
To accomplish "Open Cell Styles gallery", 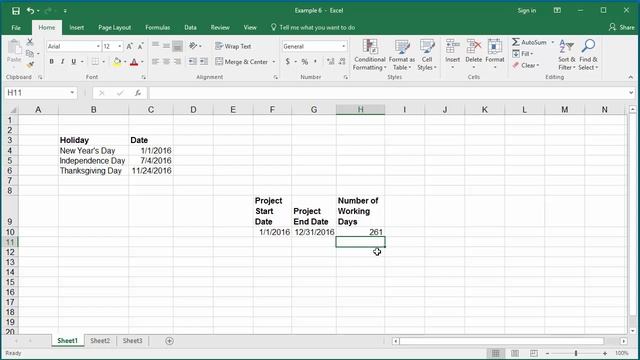I will click(x=427, y=55).
